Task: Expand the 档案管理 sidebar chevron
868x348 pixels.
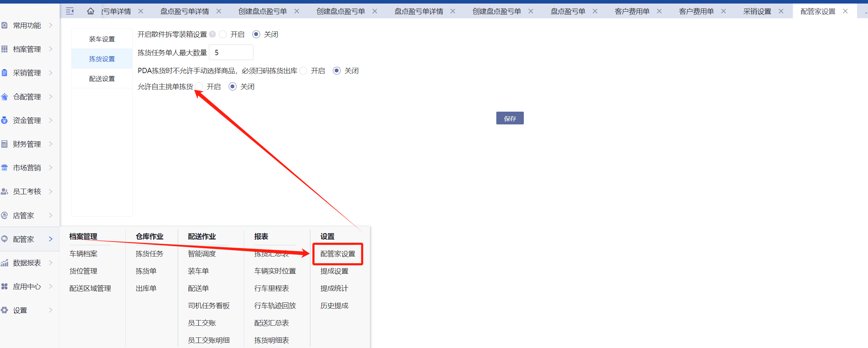Action: pyautogui.click(x=50, y=49)
